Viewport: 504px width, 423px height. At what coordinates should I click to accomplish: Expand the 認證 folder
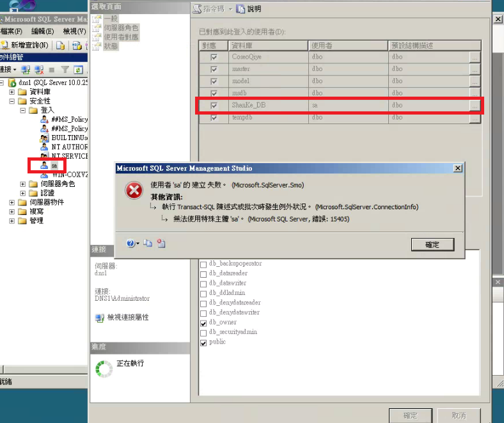pos(23,193)
